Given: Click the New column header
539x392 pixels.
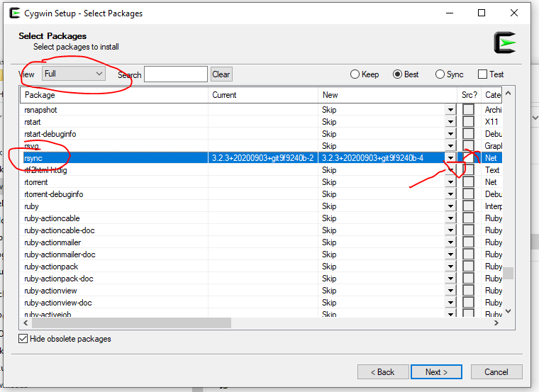Looking at the screenshot, I should tap(387, 95).
